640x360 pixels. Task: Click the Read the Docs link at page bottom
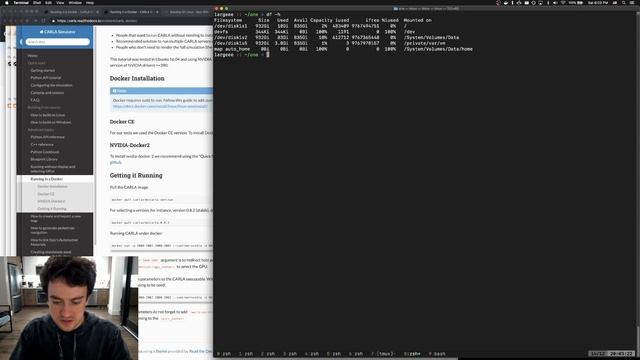click(201, 351)
